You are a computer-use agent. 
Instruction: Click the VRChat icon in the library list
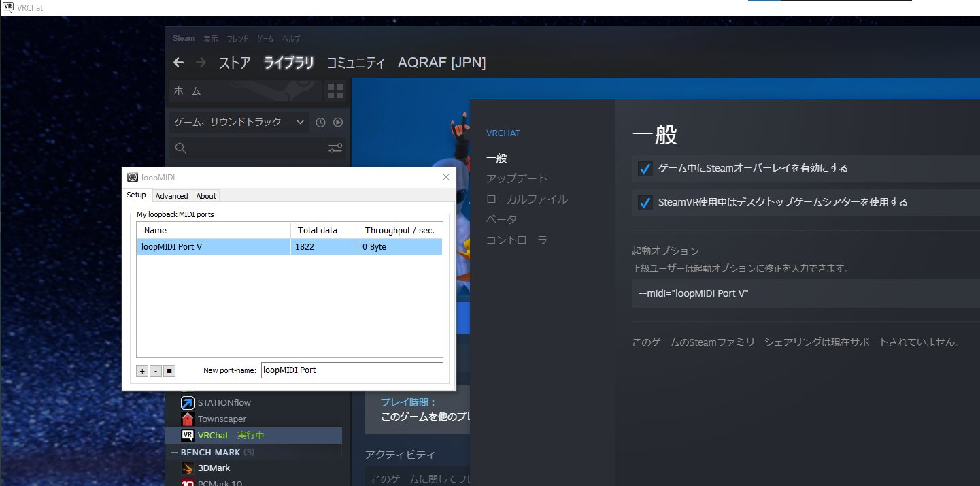coord(187,435)
